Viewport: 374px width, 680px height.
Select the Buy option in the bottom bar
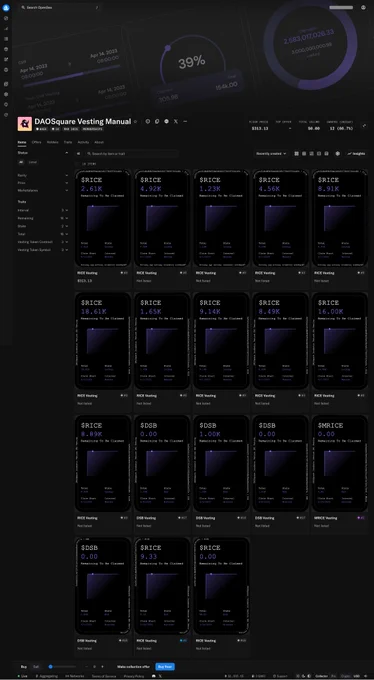[24, 666]
